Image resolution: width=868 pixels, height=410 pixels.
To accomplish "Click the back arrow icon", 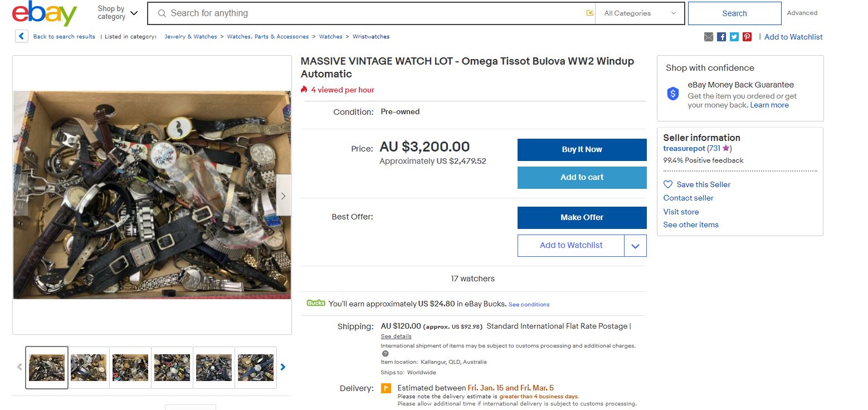I will (x=21, y=37).
